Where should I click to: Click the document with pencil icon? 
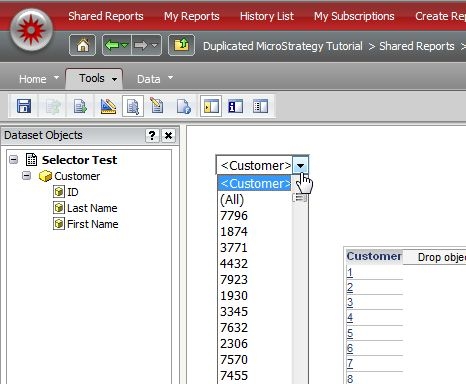(157, 106)
